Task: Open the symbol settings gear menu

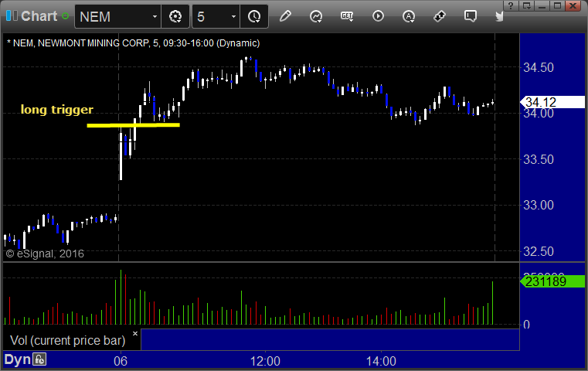Action: [175, 16]
